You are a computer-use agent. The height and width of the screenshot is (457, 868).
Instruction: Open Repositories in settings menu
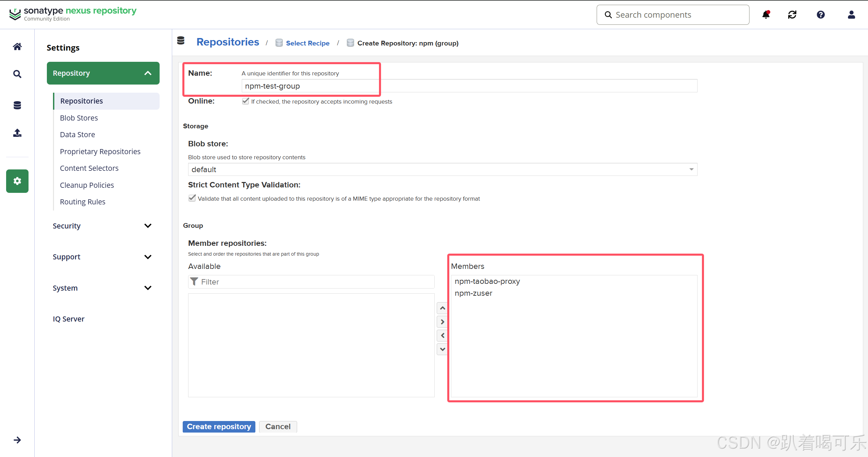pos(107,101)
